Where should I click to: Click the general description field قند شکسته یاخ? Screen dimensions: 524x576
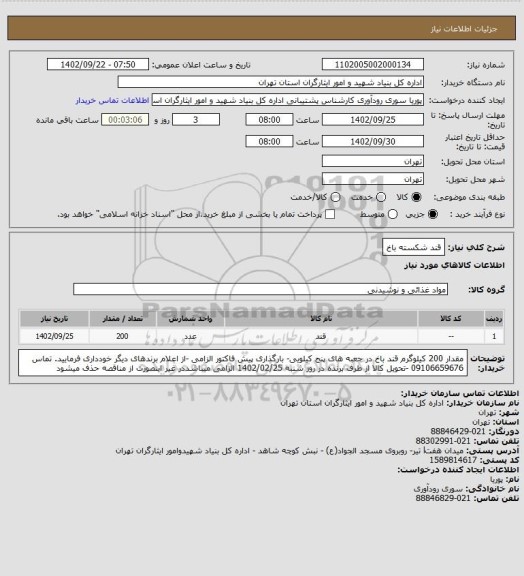(413, 248)
